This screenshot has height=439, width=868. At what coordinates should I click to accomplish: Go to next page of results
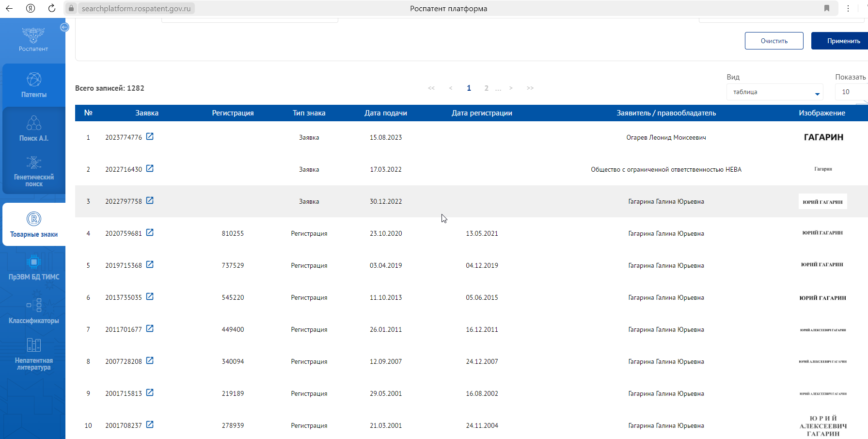[511, 88]
